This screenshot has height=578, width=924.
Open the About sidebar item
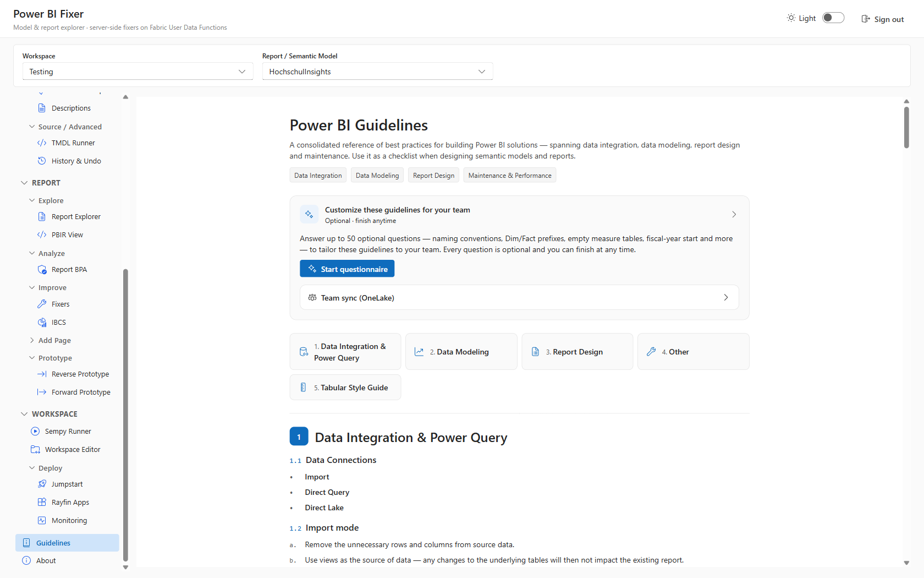point(67,560)
